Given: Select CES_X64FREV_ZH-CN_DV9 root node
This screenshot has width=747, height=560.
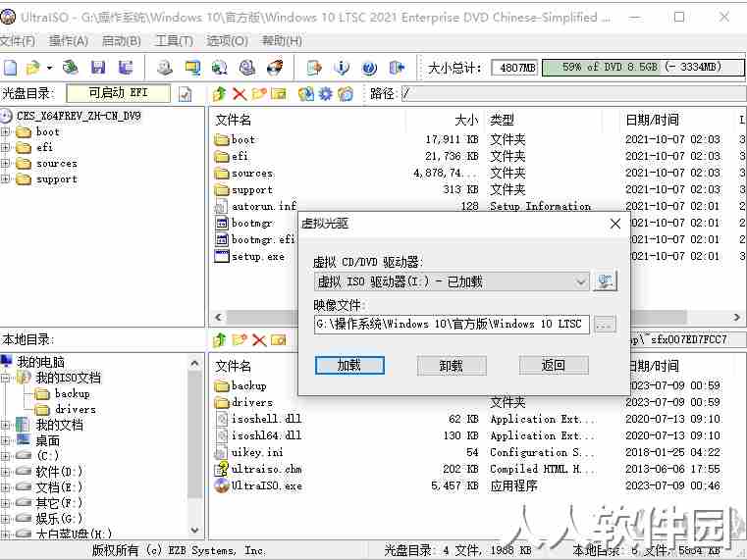Looking at the screenshot, I should [x=79, y=116].
